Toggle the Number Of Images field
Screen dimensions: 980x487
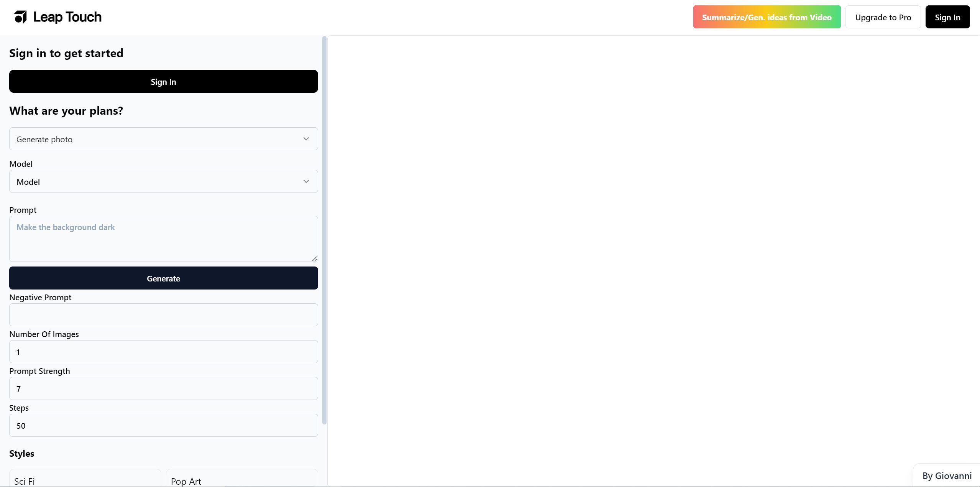click(x=163, y=351)
